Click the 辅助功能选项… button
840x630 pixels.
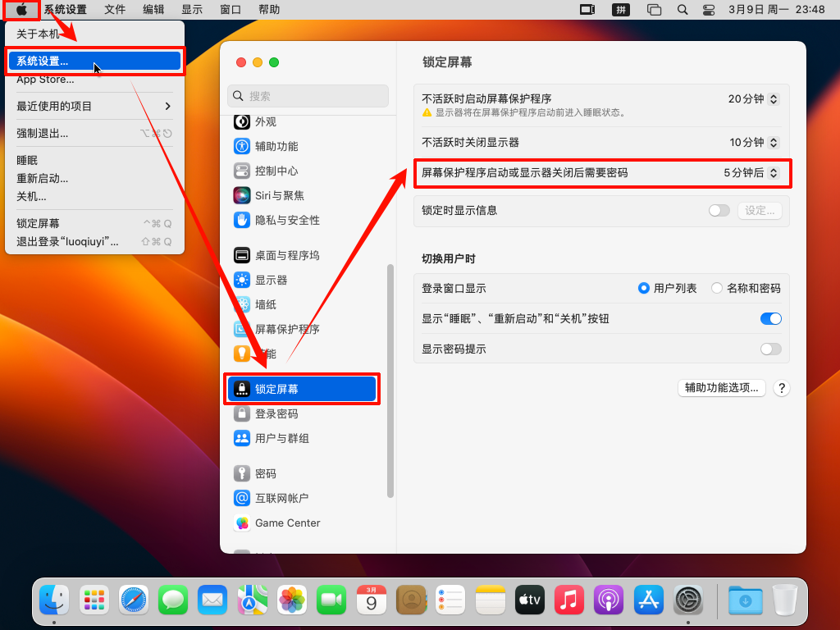(x=721, y=387)
